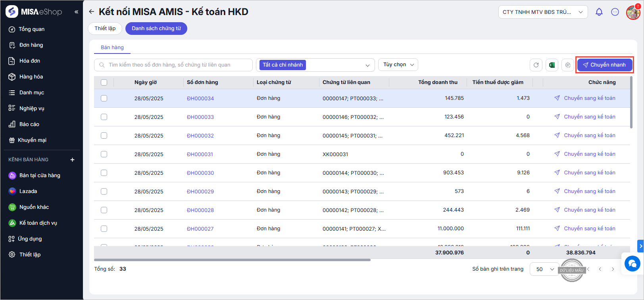Expand the blue side panel arrow
The height and width of the screenshot is (300, 644).
tap(640, 246)
